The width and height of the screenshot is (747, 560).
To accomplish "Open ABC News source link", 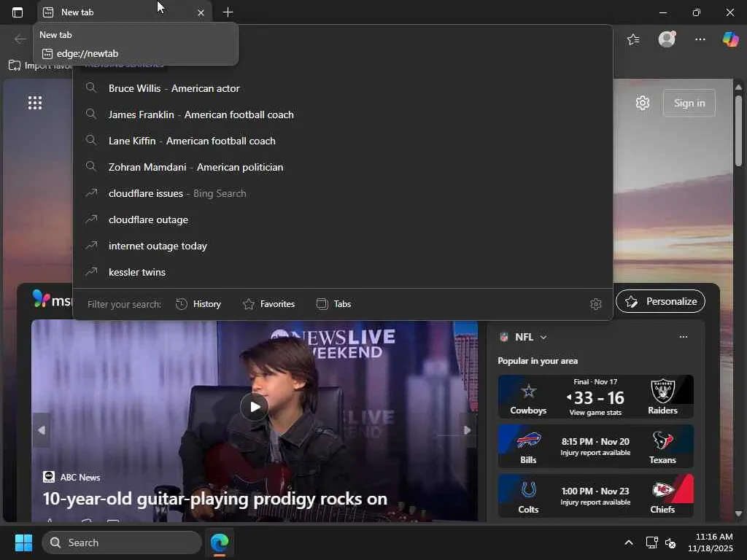I will click(71, 477).
